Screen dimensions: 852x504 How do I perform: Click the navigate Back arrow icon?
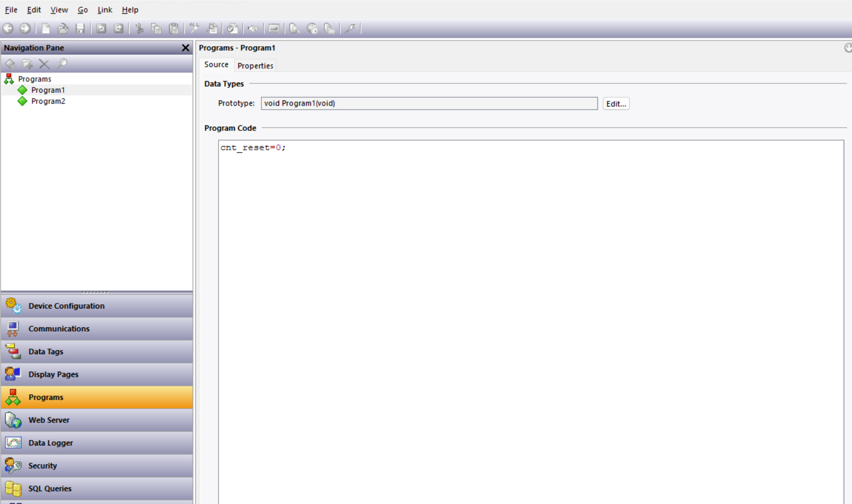pyautogui.click(x=8, y=29)
